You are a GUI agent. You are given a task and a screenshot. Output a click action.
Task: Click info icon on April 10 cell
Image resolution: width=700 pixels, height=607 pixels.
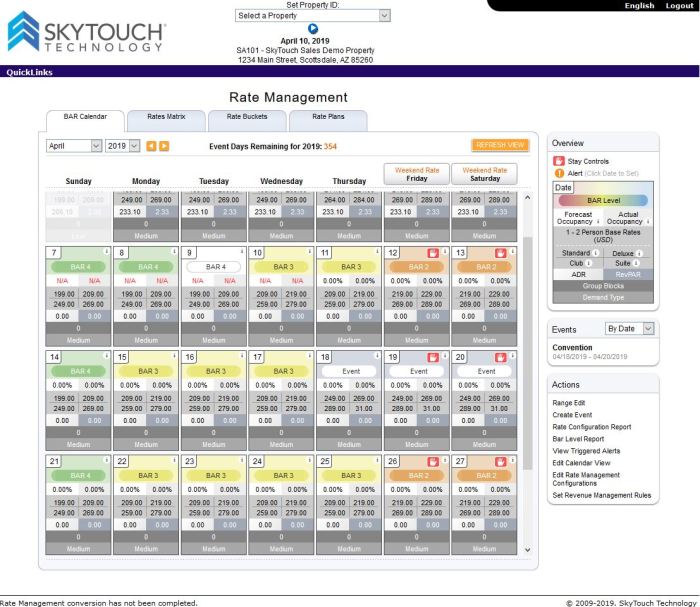pyautogui.click(x=310, y=251)
